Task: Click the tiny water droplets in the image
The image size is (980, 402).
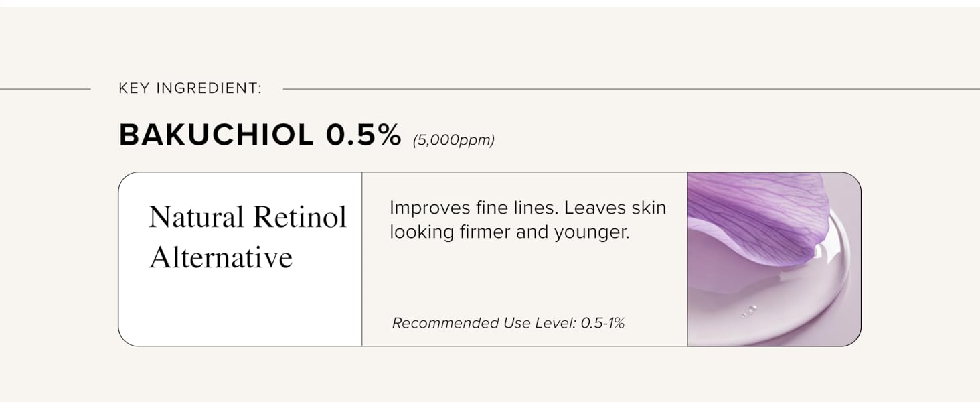Action: click(x=750, y=310)
